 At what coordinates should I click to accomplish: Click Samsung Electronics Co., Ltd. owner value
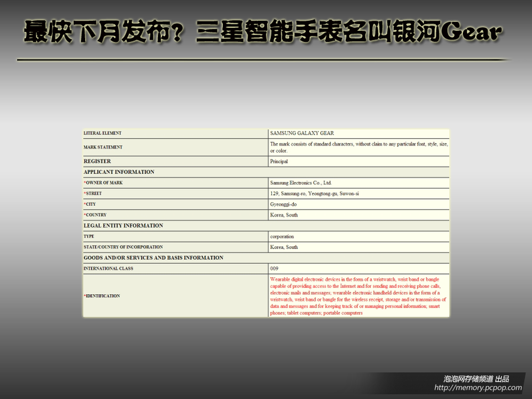tap(301, 183)
